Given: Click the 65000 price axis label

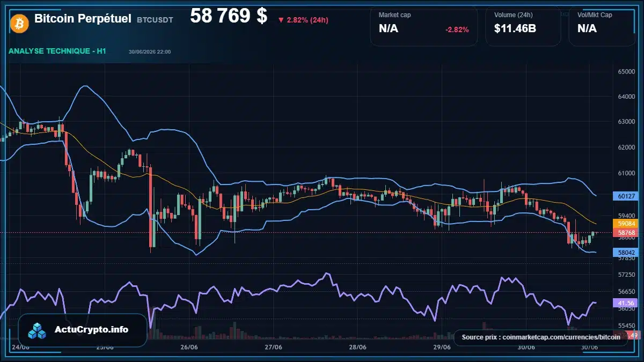Looking at the screenshot, I should tap(626, 71).
